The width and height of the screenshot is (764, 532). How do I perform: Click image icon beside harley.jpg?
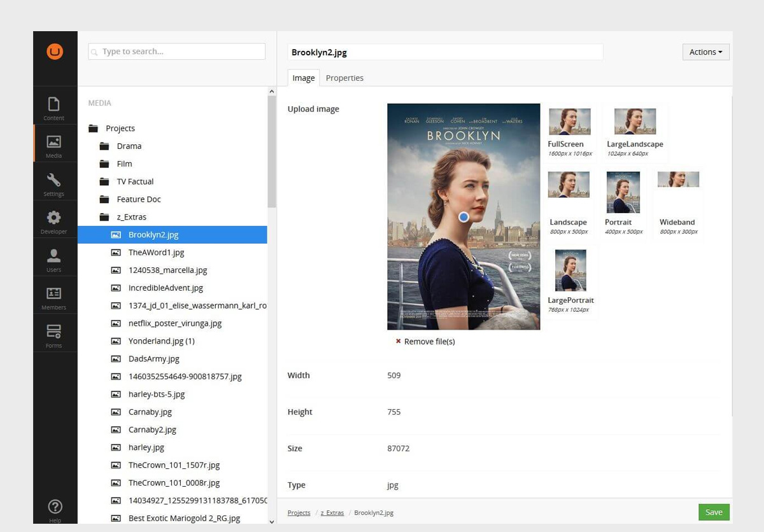[116, 448]
